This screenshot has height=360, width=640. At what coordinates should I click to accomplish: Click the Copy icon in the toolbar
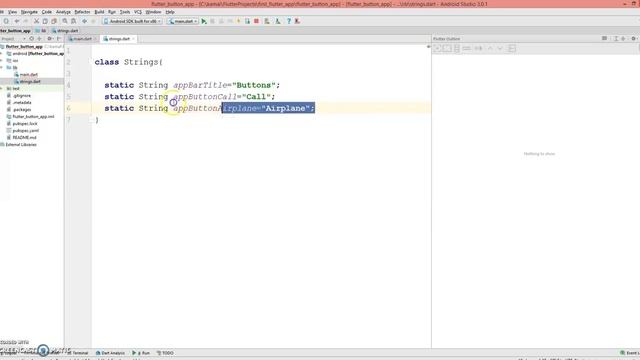point(45,21)
